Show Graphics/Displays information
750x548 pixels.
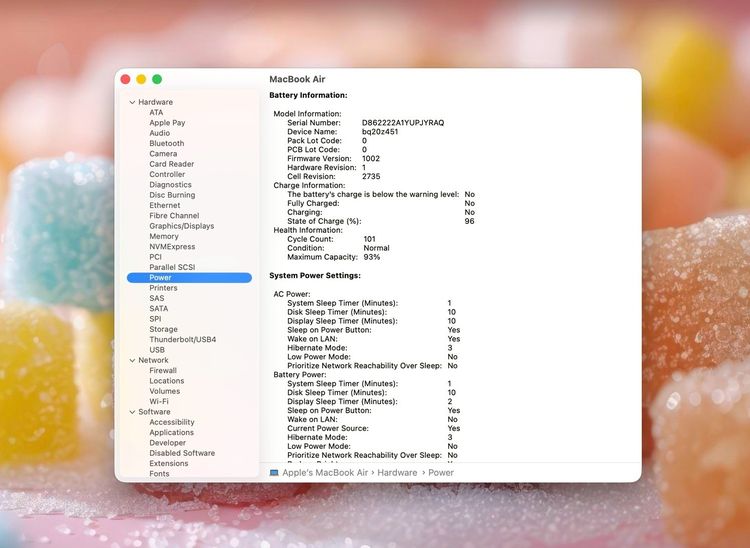(x=182, y=226)
